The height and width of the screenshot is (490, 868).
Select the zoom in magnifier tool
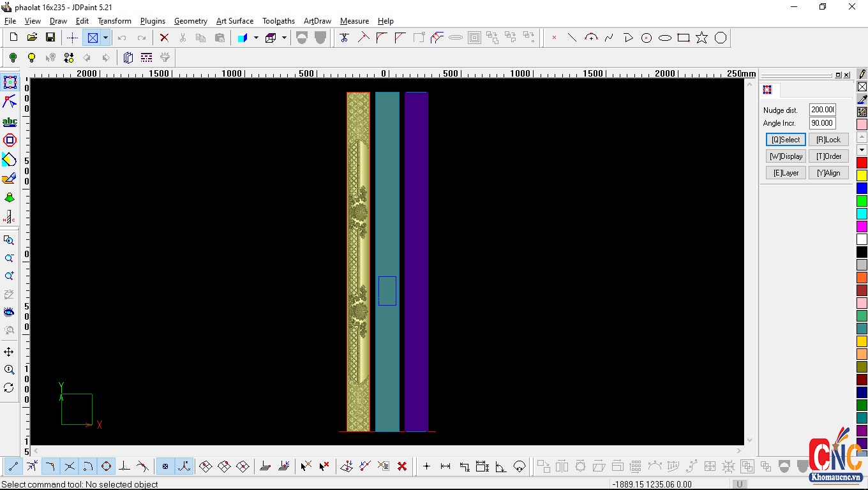pyautogui.click(x=10, y=276)
